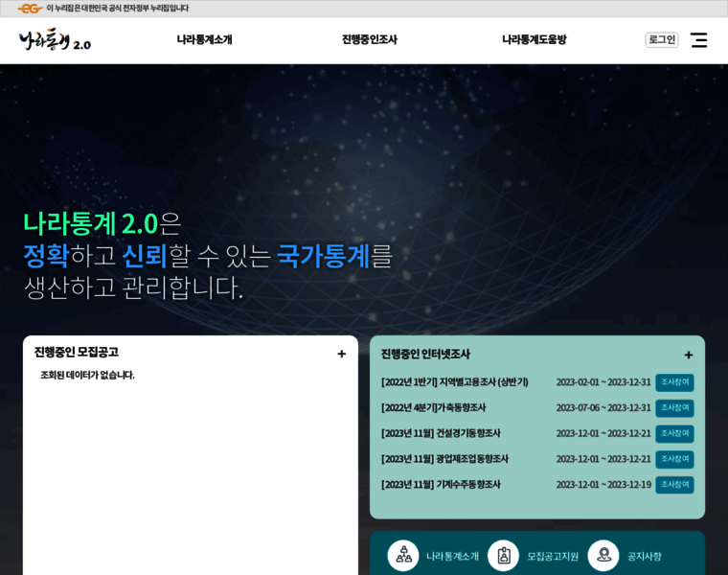Open the 나라통계도움방 top menu
Screen dimensions: 728x575
[535, 40]
